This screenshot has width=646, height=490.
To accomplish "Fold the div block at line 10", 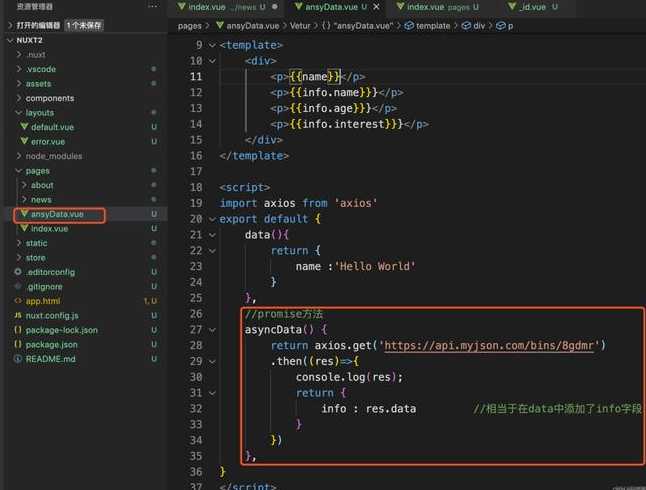I will coord(212,61).
